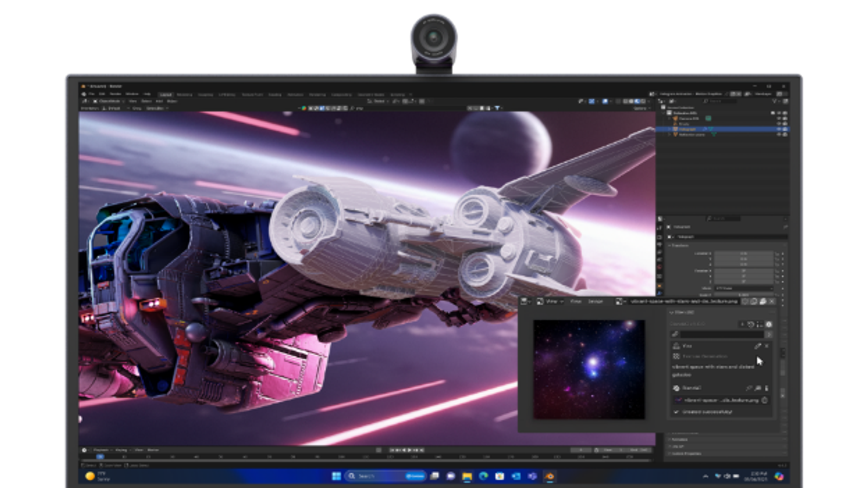Click the taskbar Search box
Image resolution: width=868 pixels, height=488 pixels.
pyautogui.click(x=386, y=476)
